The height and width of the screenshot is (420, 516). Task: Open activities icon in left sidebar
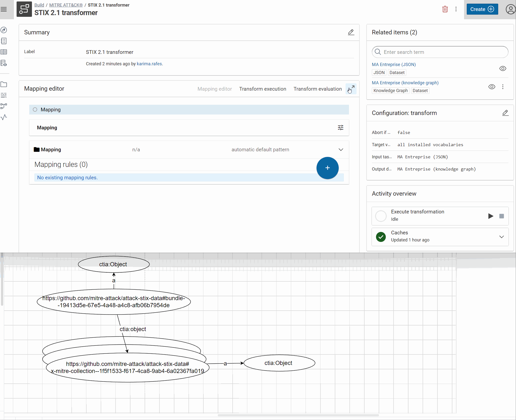click(x=4, y=117)
